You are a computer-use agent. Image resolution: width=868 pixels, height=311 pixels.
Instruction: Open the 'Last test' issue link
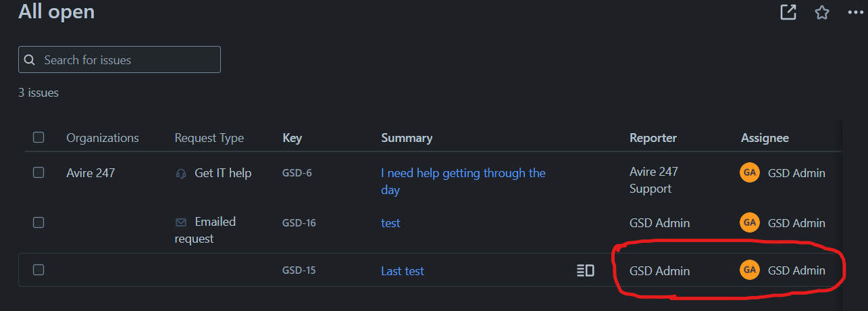point(403,271)
